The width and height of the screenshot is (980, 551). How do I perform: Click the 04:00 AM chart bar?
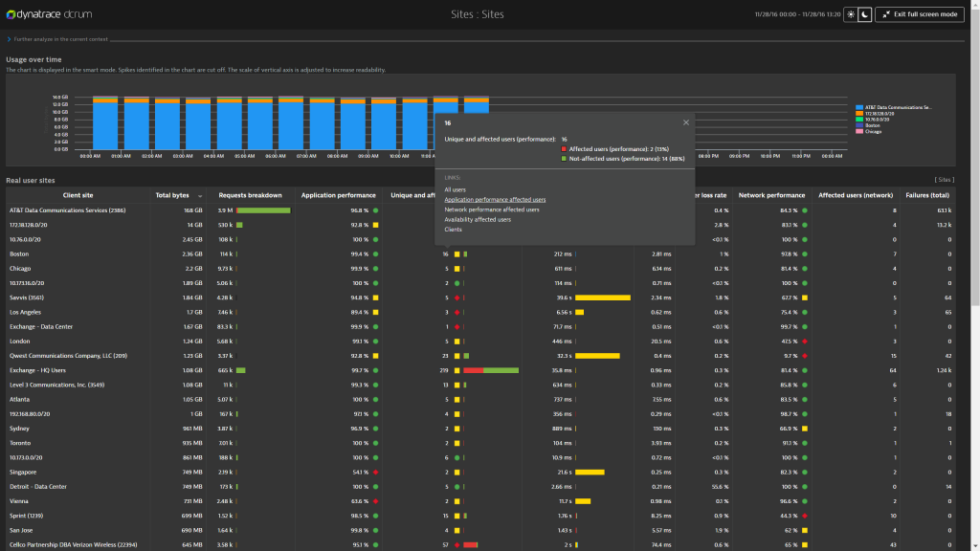(x=230, y=123)
